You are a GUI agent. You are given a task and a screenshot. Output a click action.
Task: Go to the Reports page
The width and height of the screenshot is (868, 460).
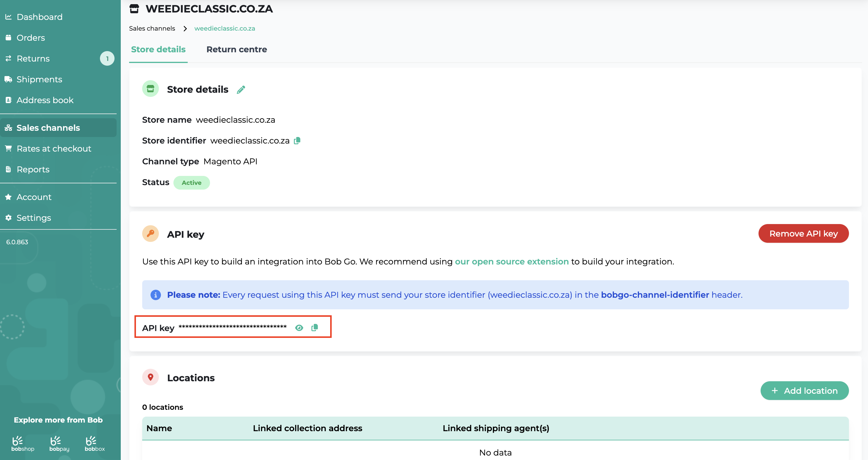[33, 170]
